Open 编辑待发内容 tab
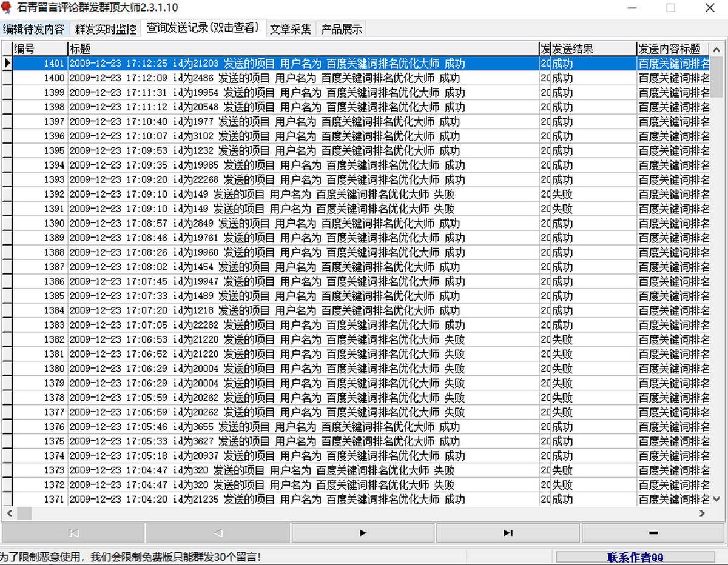728x565 pixels. [34, 28]
